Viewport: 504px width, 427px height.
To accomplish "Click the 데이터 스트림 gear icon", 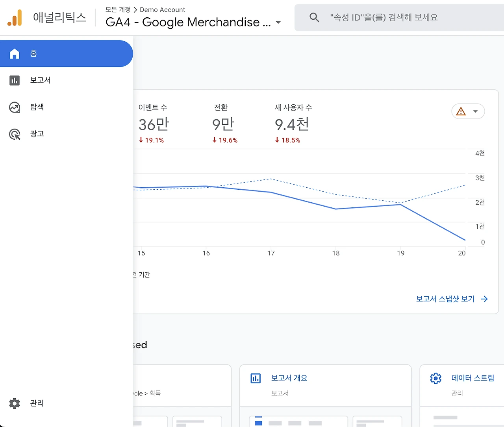I will (435, 378).
